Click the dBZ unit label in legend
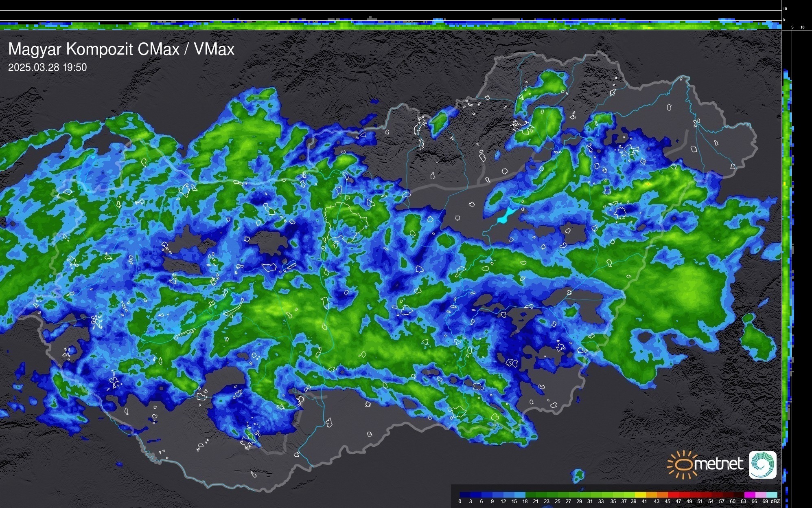 [x=775, y=501]
